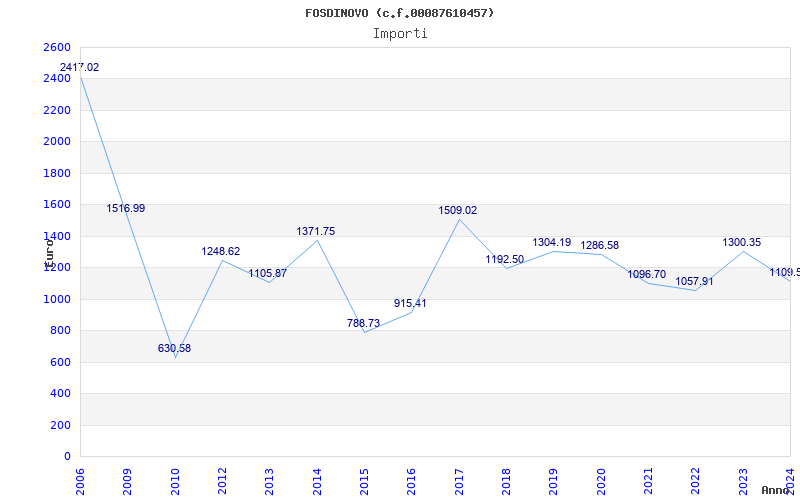Click the 2400 value on Y axis
The height and width of the screenshot is (500, 800).
tap(57, 79)
